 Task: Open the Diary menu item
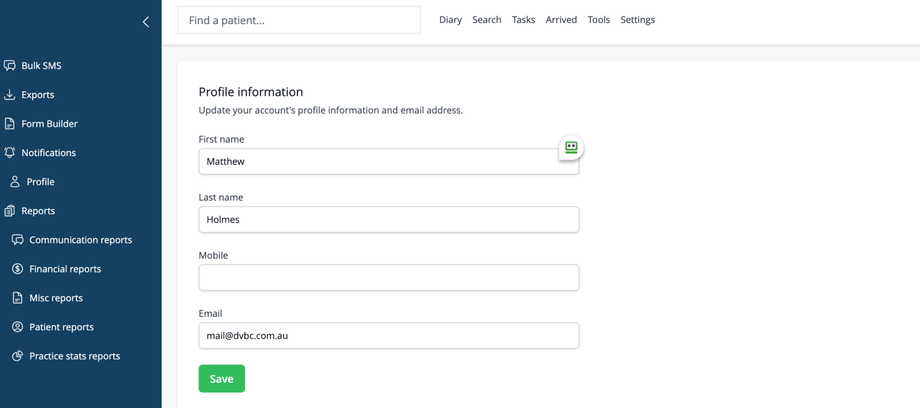450,20
